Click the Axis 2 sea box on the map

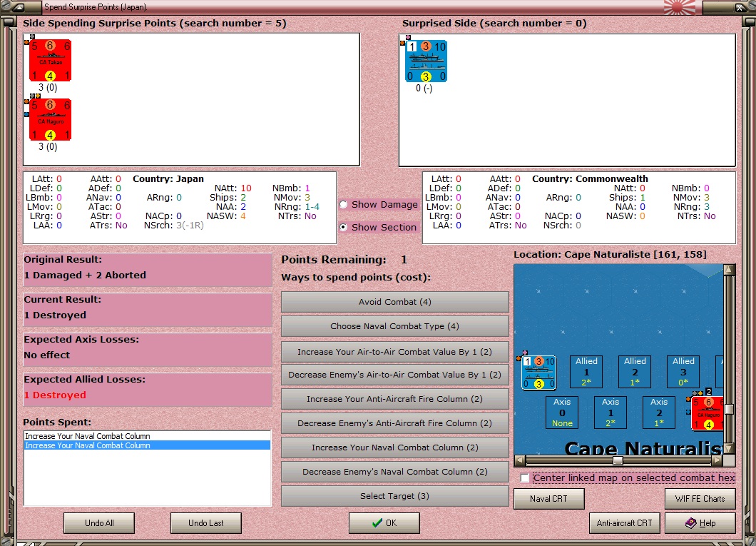click(659, 413)
